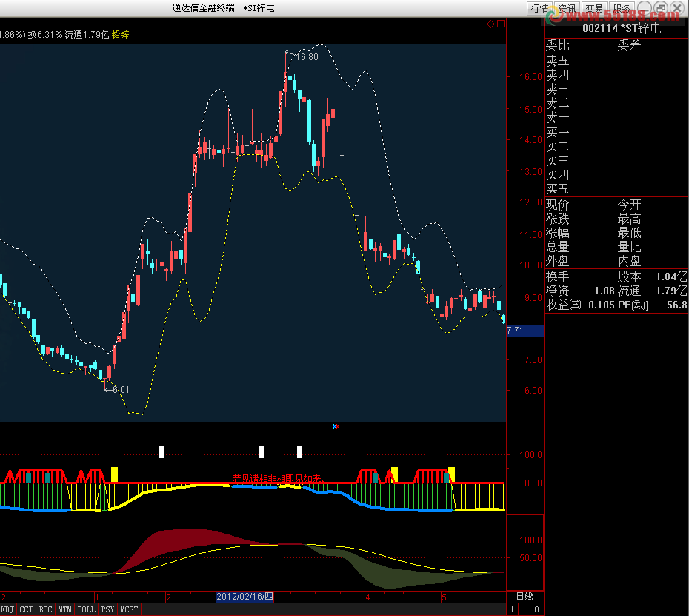Click the 外盘 label

pos(558,261)
